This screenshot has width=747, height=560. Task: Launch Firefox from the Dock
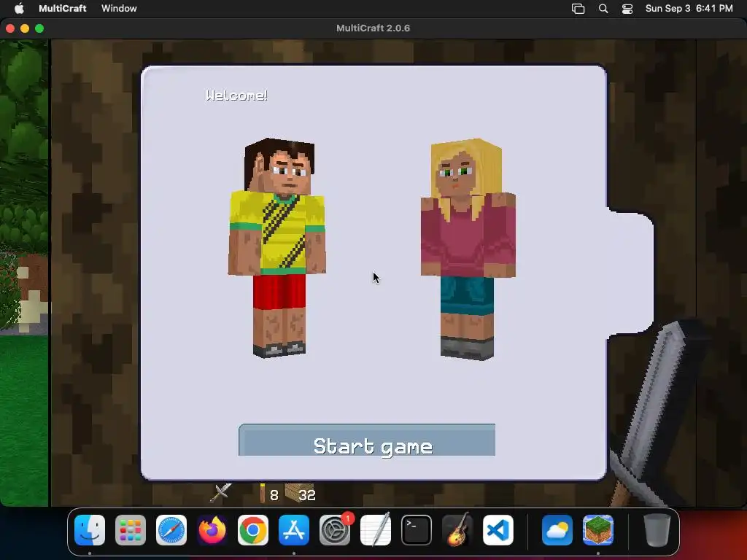pos(212,530)
